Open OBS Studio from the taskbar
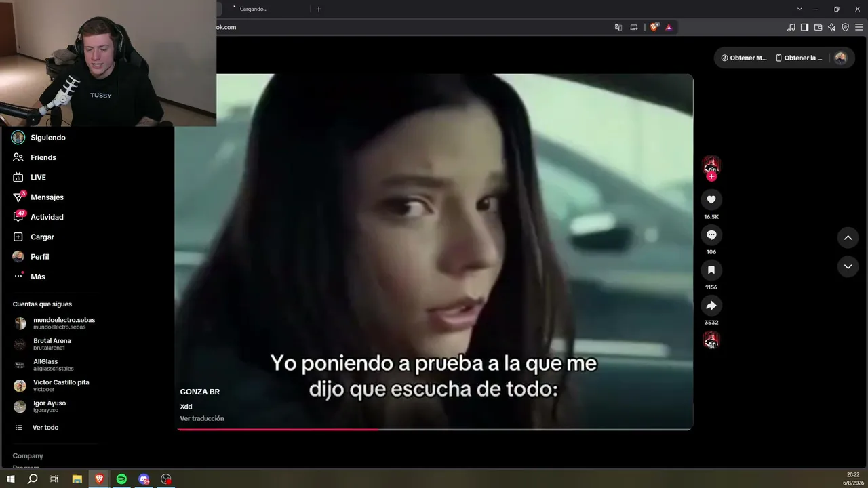The image size is (868, 488). pyautogui.click(x=166, y=479)
